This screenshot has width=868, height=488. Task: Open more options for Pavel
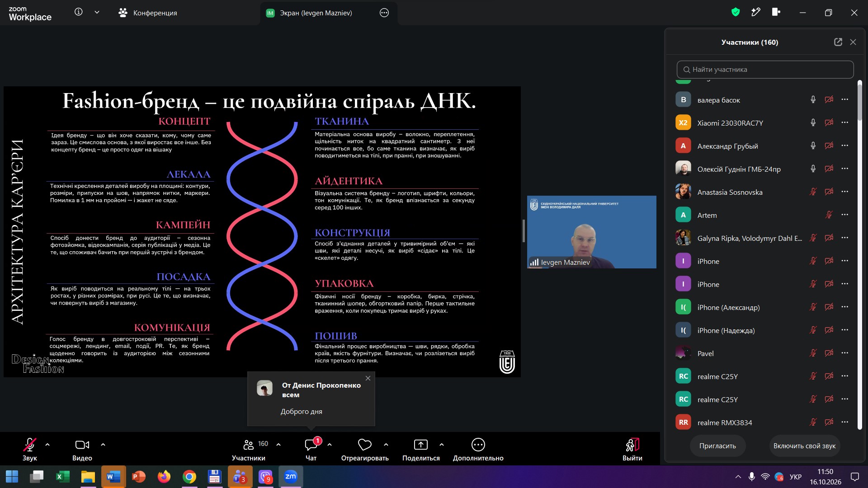(x=845, y=353)
